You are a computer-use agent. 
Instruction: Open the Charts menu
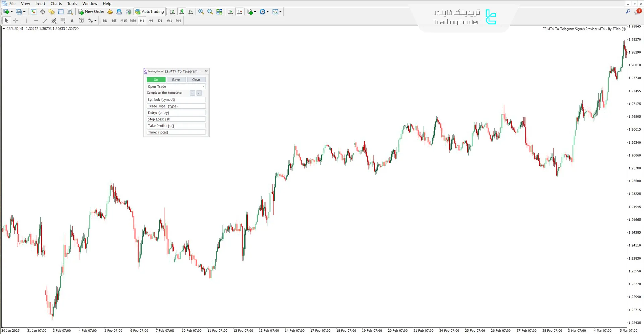[x=56, y=4]
